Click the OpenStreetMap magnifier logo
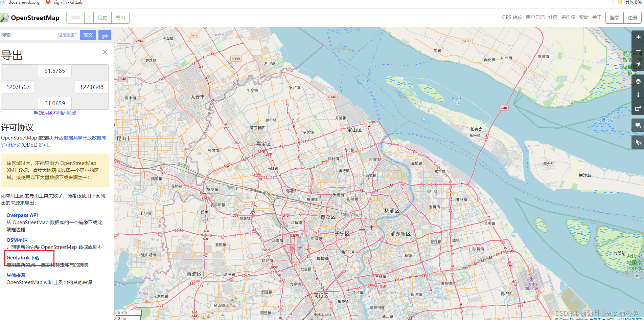Viewport: 644px width, 320px height. pyautogui.click(x=4, y=18)
